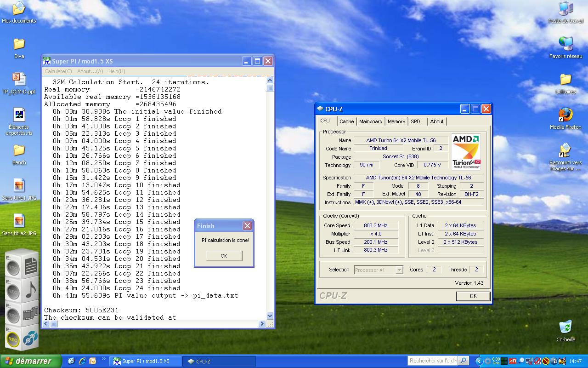Click the Super PI vertical scrollbar up arrow
Viewport: 588px width, 368px height.
[270, 80]
